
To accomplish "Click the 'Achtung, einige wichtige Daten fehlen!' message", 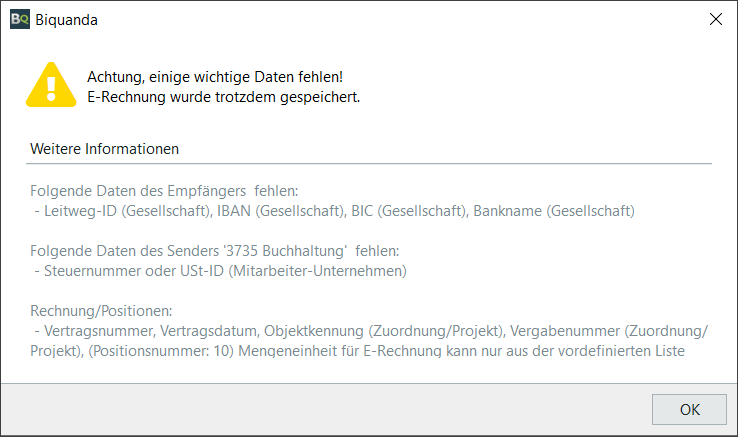I will point(215,76).
